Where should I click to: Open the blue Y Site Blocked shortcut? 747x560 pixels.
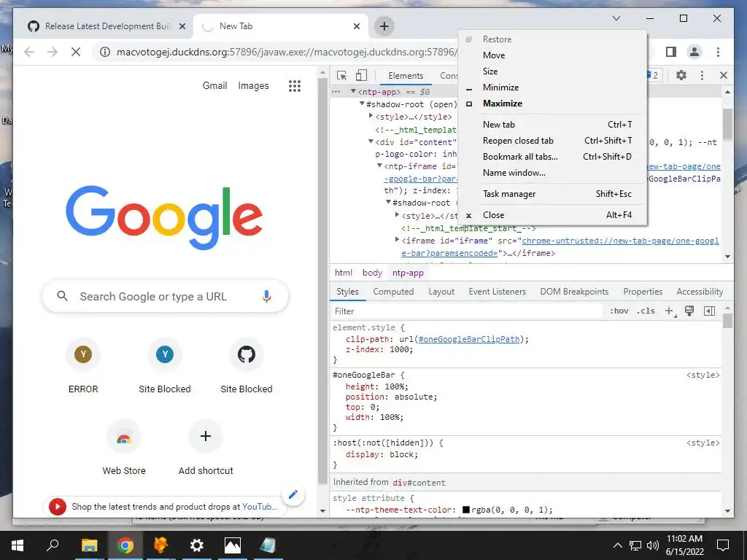[x=164, y=367]
